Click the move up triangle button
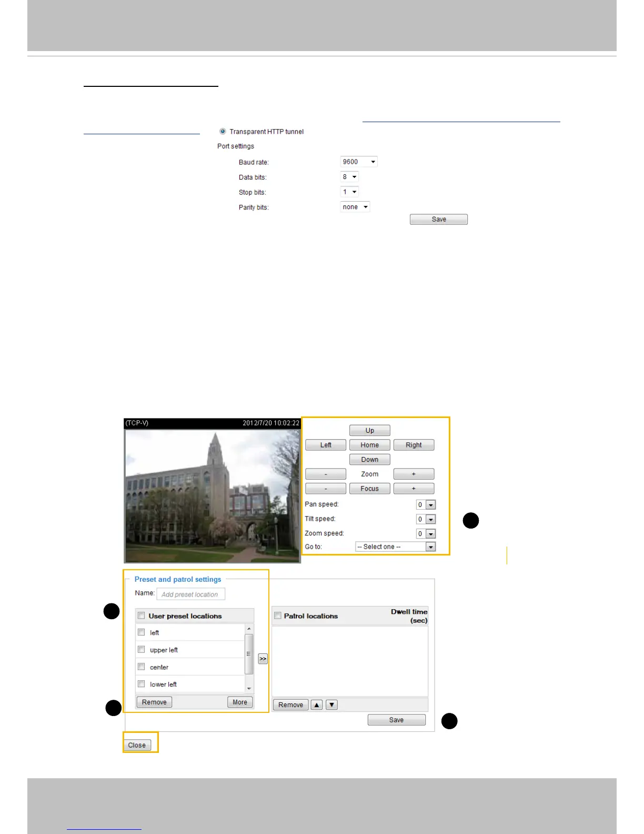The height and width of the screenshot is (834, 644). (x=317, y=705)
